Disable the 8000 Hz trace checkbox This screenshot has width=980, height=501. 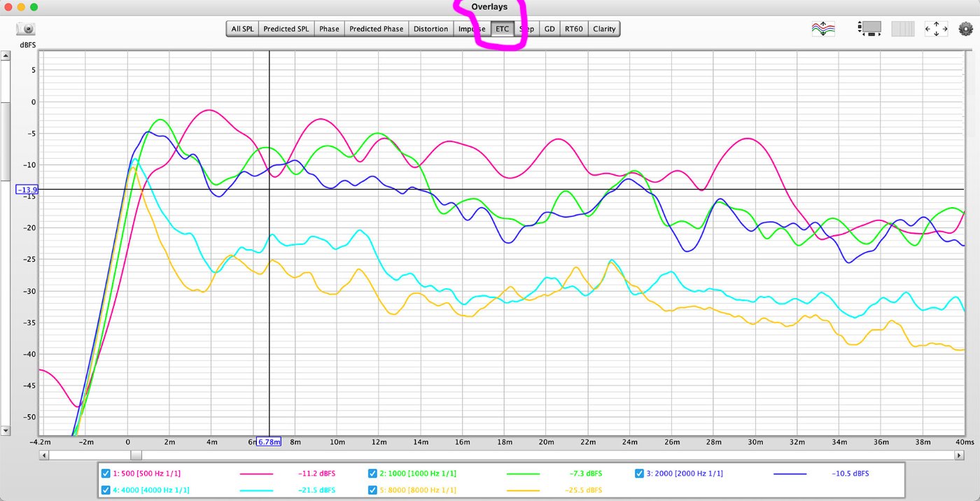point(373,490)
